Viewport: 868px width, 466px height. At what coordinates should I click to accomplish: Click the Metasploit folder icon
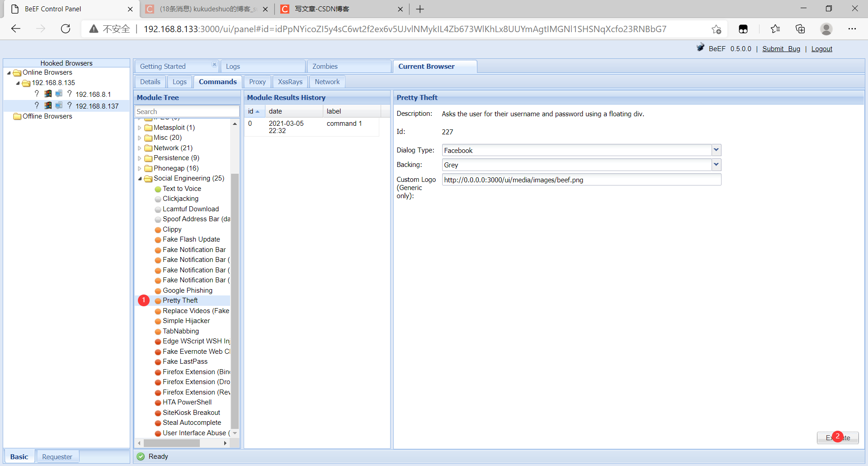tap(148, 128)
